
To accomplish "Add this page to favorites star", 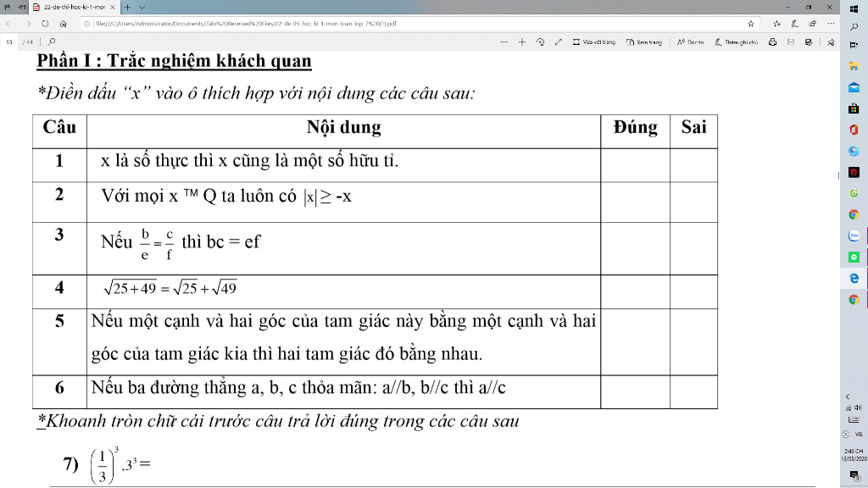I will point(751,24).
